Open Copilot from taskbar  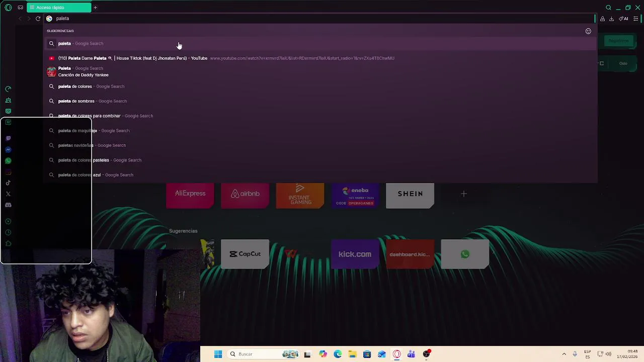point(323,354)
